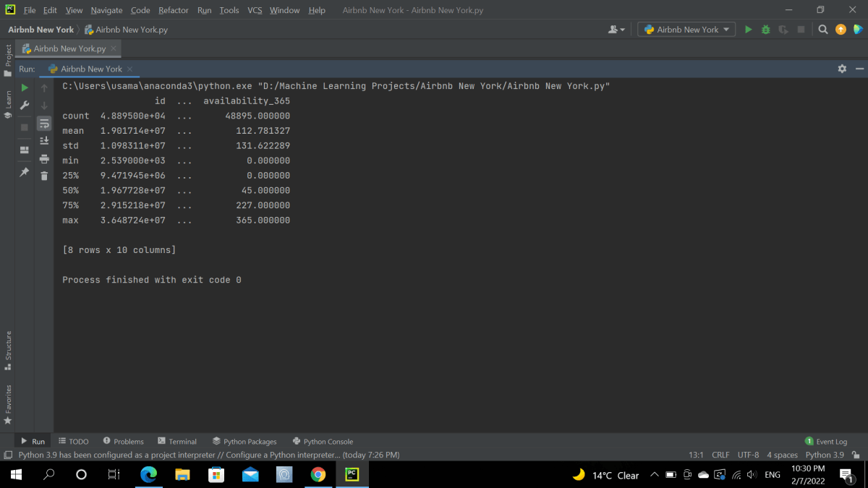
Task: Open the Window menu
Action: click(x=284, y=10)
